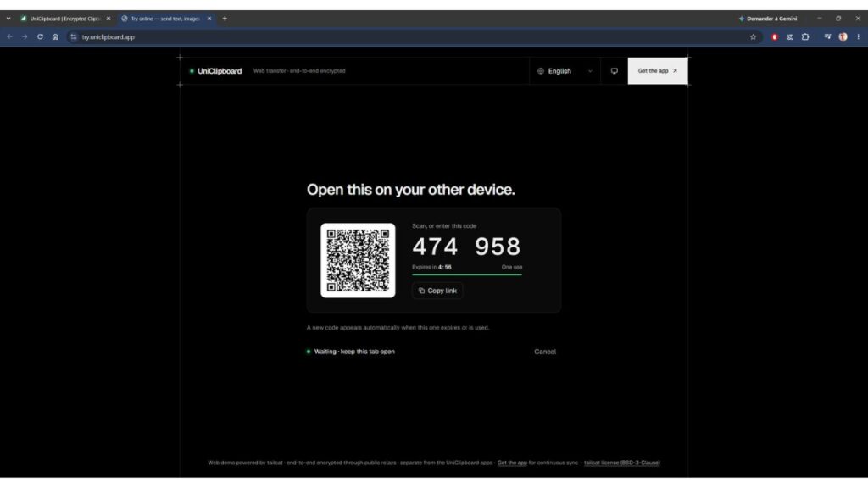Click the browser forward arrow
868x488 pixels.
pos(25,37)
